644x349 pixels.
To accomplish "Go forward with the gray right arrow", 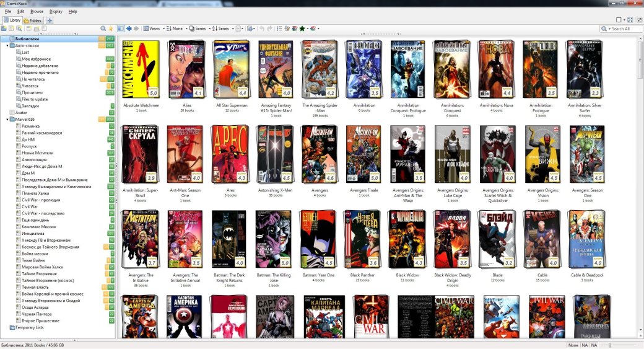I will click(x=136, y=29).
